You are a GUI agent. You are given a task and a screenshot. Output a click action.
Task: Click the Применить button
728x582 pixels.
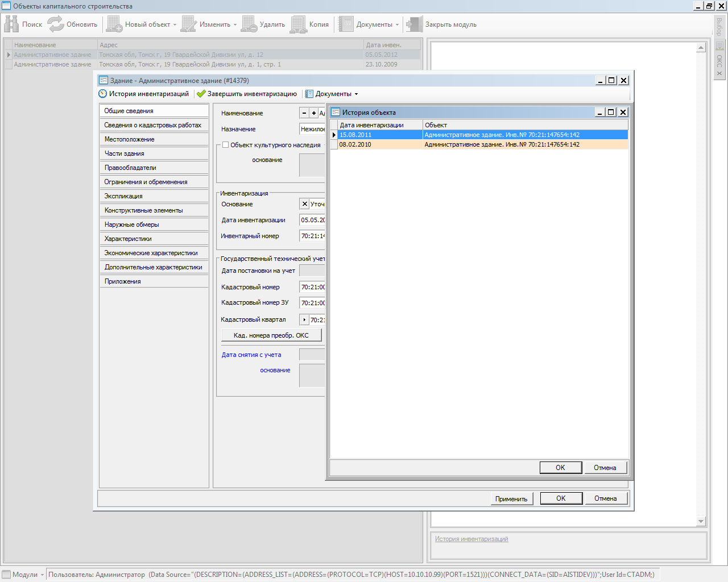coord(511,498)
